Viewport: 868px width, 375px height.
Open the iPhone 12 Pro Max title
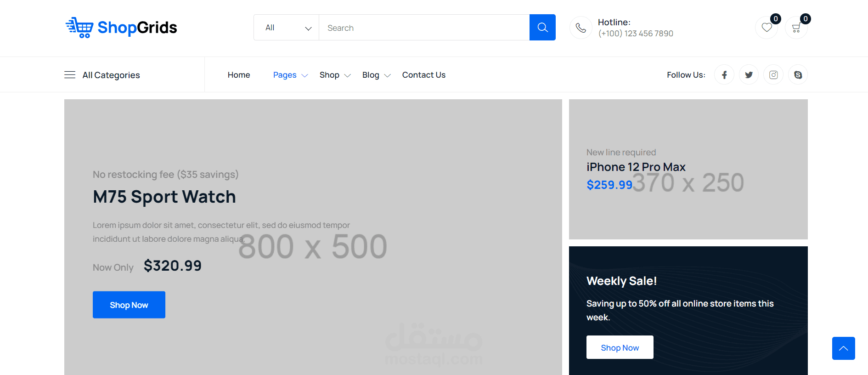(636, 167)
